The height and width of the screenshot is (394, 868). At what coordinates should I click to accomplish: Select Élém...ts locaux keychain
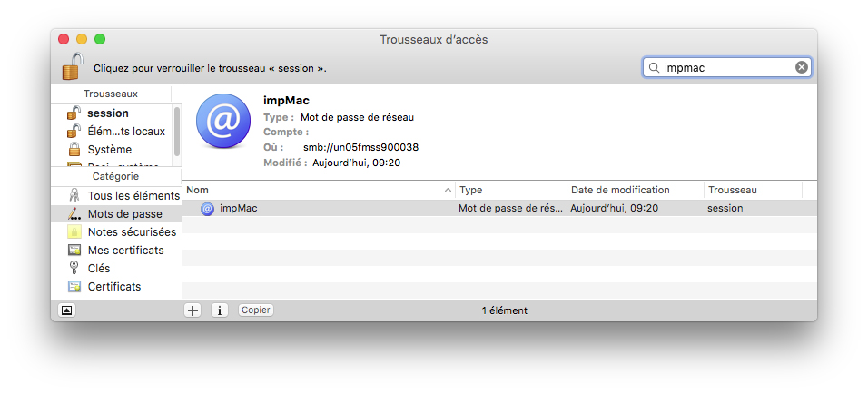tap(125, 132)
